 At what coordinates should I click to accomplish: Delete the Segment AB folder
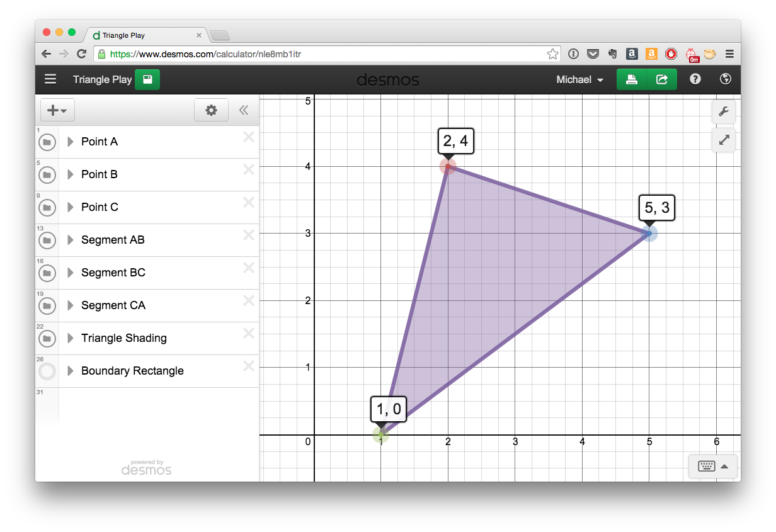[249, 235]
